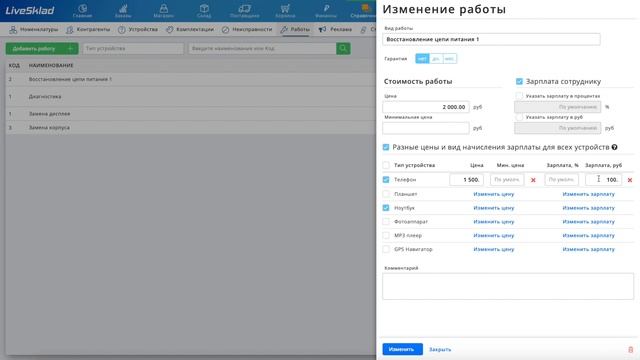
Task: Open the Корзина cart icon
Action: pyautogui.click(x=285, y=9)
